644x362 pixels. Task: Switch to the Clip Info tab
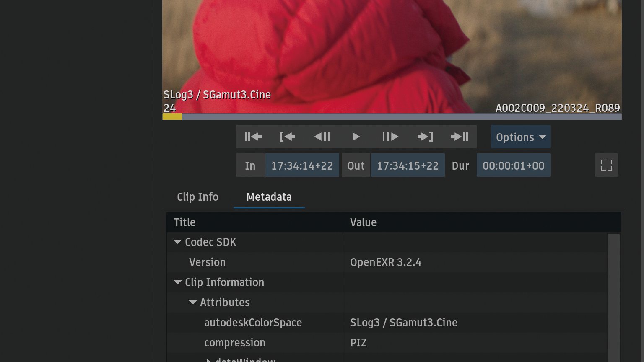[x=197, y=197]
